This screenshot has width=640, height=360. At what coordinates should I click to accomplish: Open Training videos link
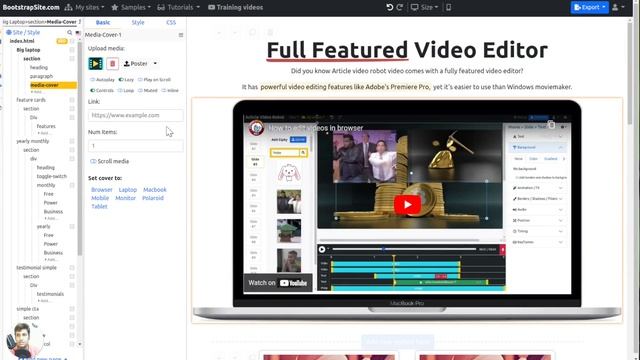pos(236,7)
